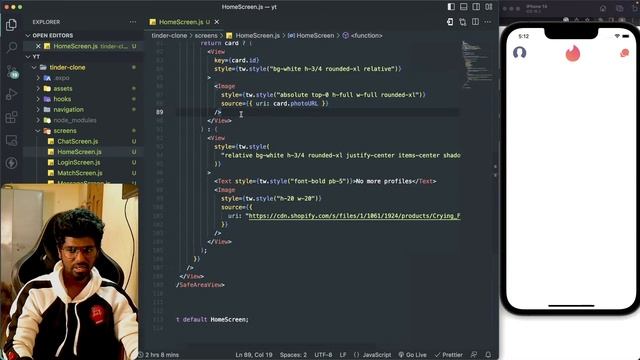Open feedback icon in status bar
The width and height of the screenshot is (640, 360).
[x=474, y=355]
